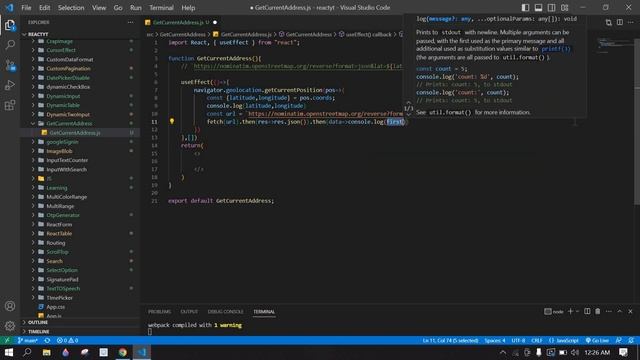Open notifications bell in status bar

click(x=631, y=340)
